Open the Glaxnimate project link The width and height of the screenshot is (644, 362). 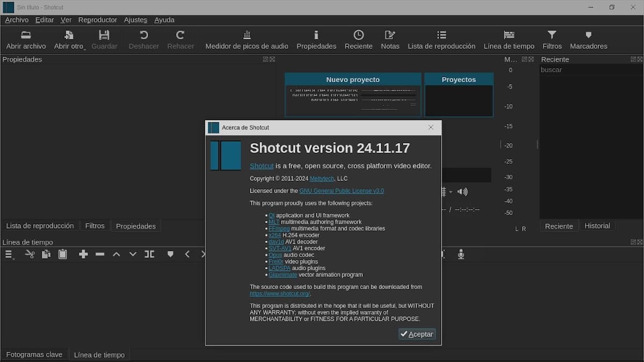pyautogui.click(x=283, y=275)
